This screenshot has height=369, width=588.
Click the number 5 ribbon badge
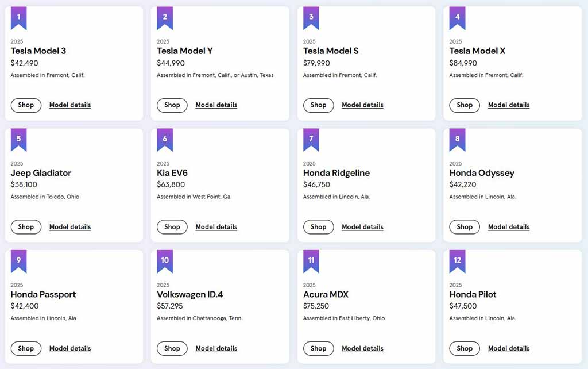point(18,139)
